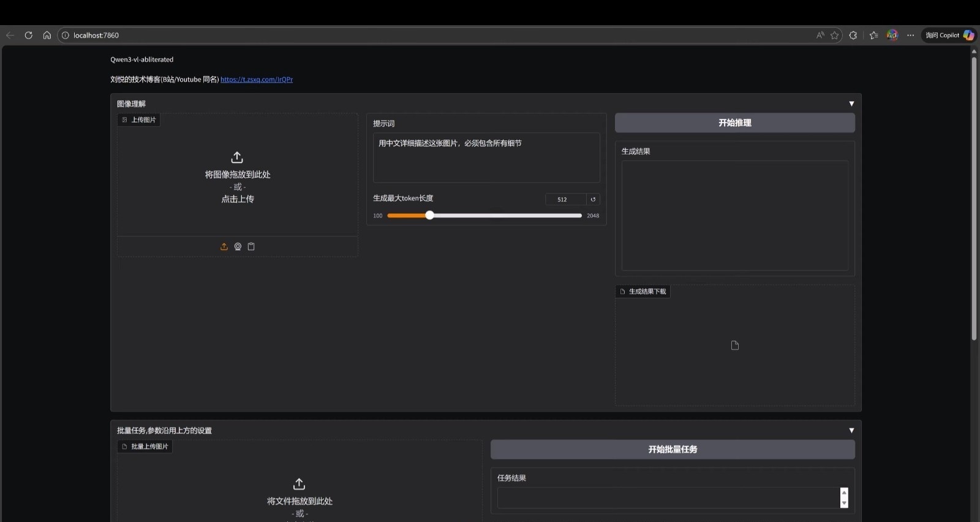Collapse the 图像理解 section

[851, 104]
